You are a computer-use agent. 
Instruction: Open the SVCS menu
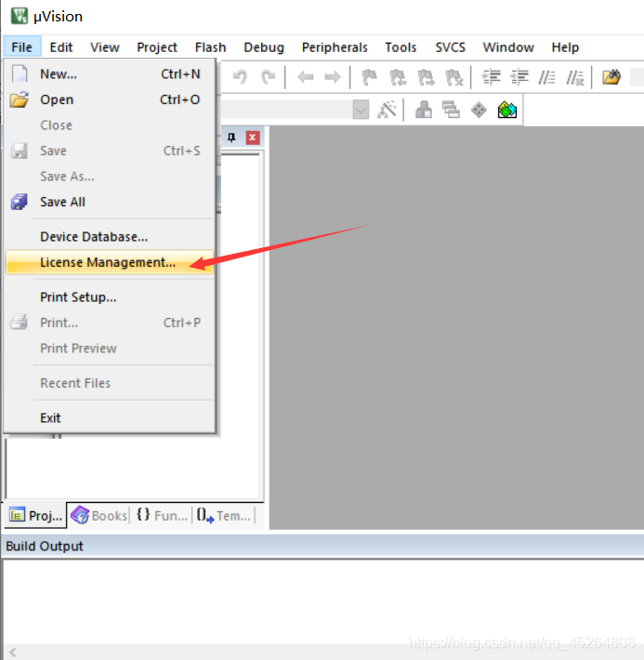pos(451,47)
